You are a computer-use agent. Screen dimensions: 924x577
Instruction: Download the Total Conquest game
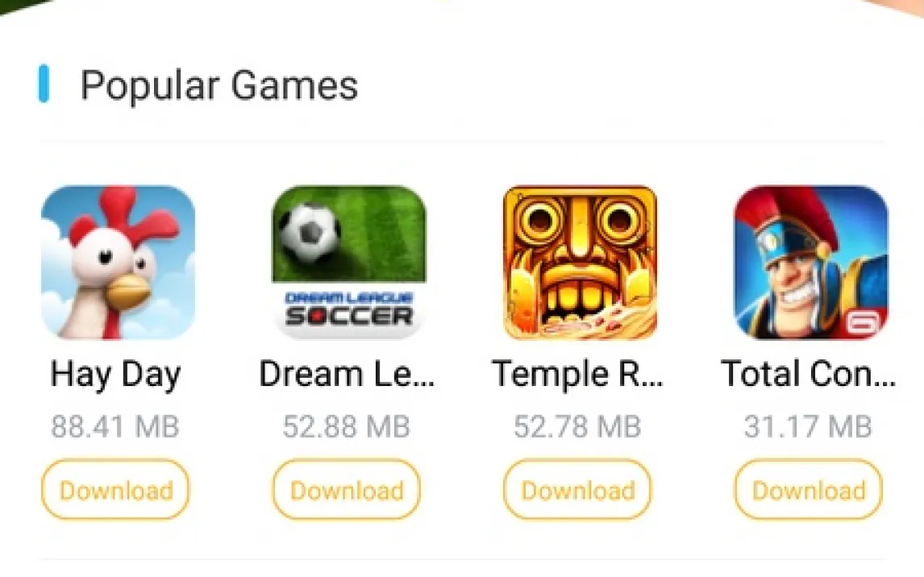(809, 490)
